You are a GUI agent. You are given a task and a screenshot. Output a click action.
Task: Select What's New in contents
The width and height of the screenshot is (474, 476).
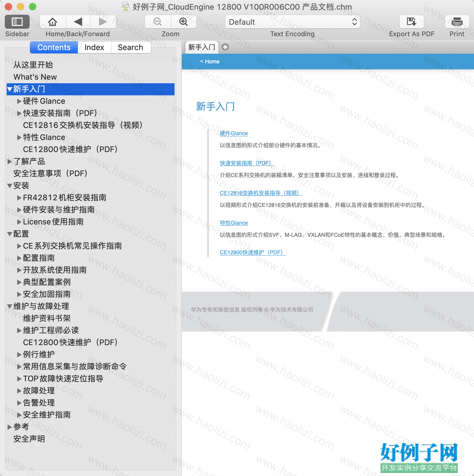pyautogui.click(x=35, y=77)
